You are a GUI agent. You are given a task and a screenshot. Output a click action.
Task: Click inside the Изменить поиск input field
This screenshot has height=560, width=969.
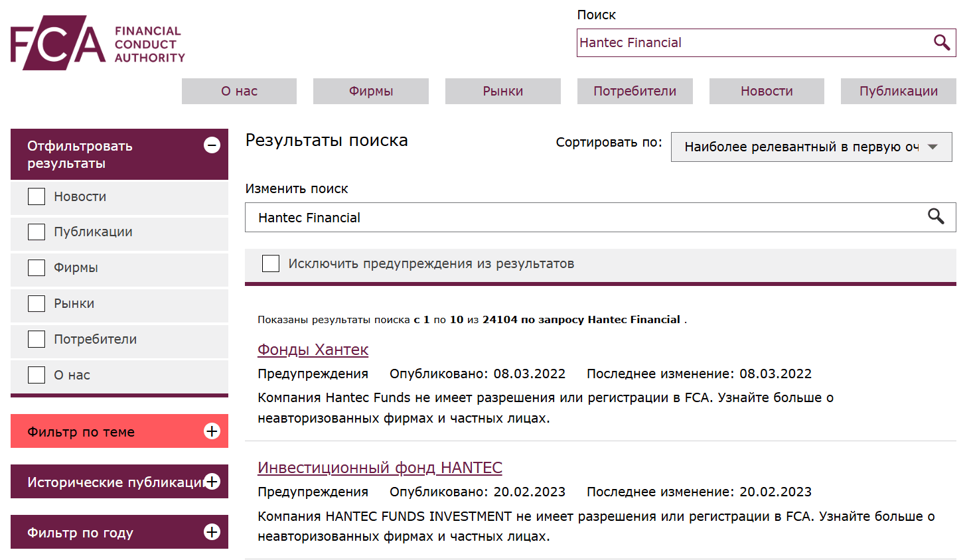click(x=465, y=217)
